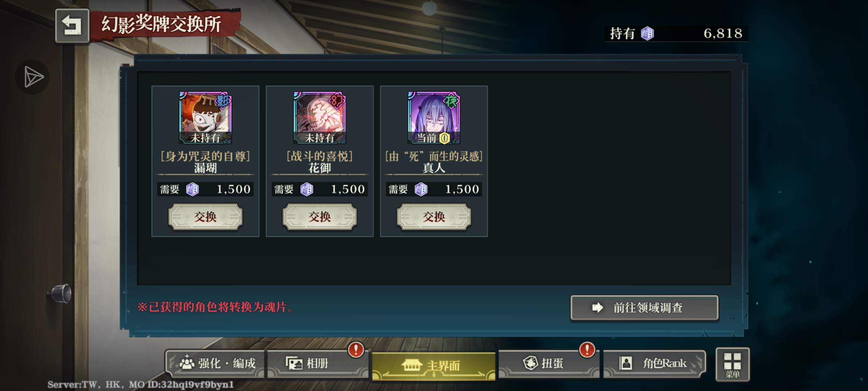The height and width of the screenshot is (391, 868).
Task: Open the 角色Rank tab
Action: [x=655, y=363]
